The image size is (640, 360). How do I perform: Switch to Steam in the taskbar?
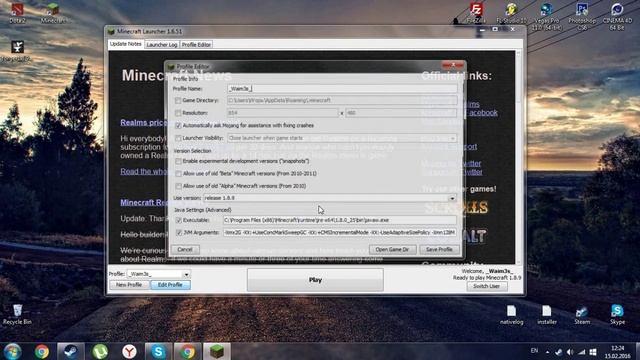(x=71, y=351)
